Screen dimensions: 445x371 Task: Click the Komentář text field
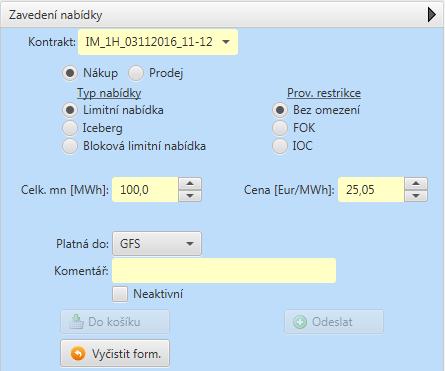point(224,270)
